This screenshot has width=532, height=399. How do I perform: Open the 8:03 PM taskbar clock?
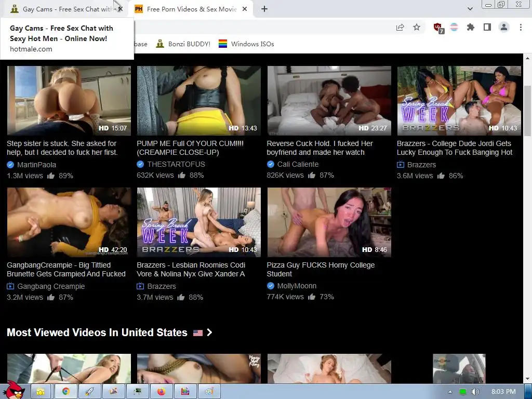click(503, 392)
